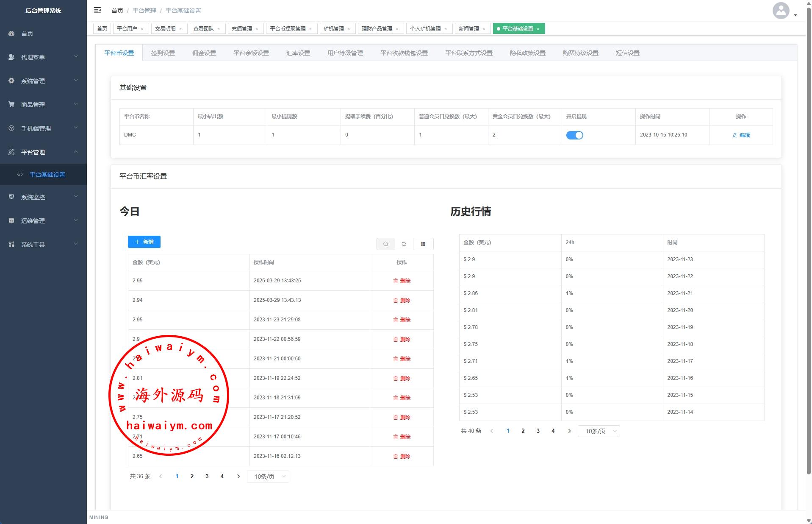
Task: Click the search icon above today's table
Action: coord(385,244)
